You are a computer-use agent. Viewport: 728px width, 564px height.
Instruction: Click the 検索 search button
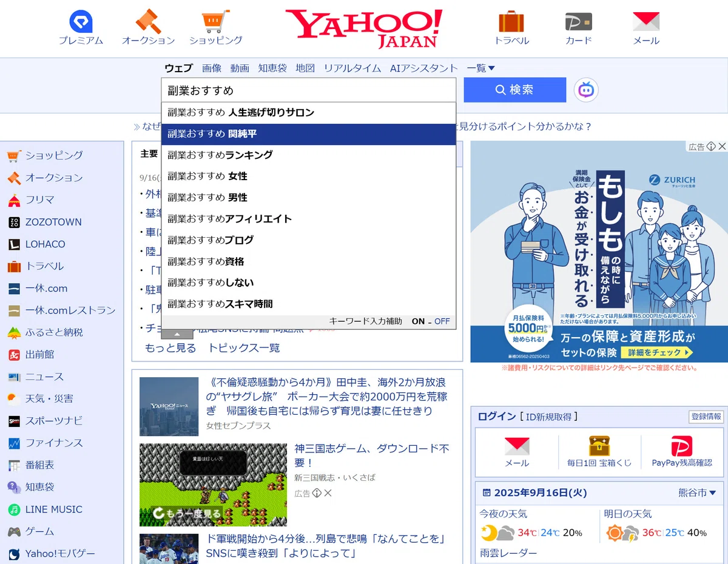(515, 90)
